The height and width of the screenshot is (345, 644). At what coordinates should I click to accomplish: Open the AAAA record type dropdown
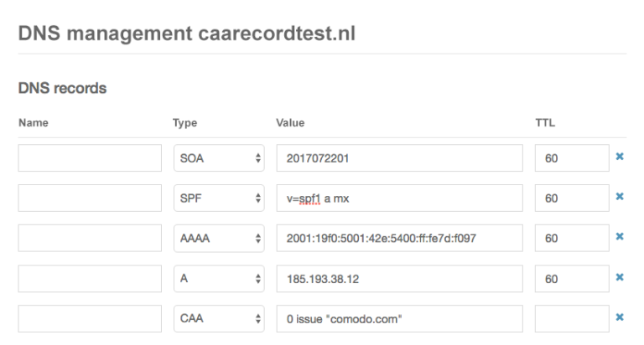[220, 239]
